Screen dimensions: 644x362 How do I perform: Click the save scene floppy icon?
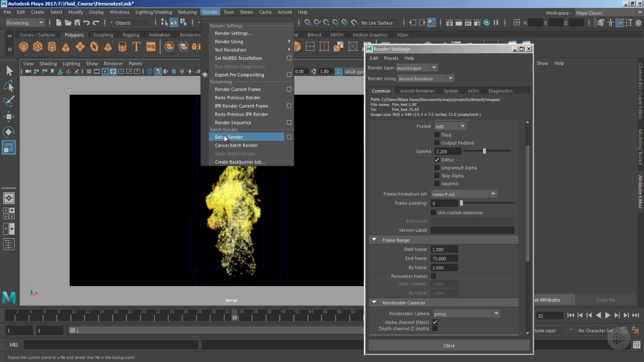[x=77, y=23]
